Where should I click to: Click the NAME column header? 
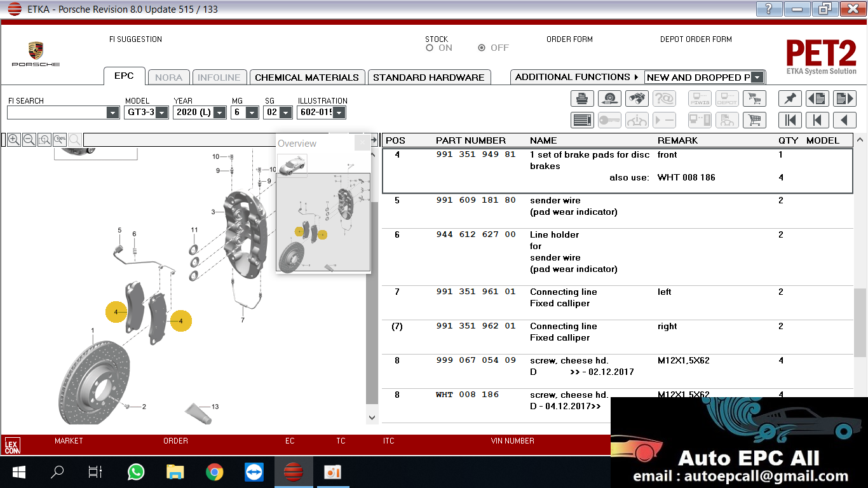543,140
